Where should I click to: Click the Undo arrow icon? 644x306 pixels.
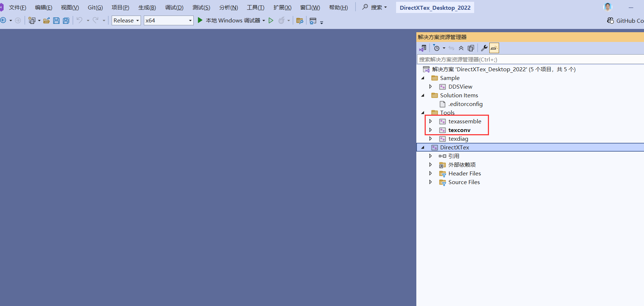pos(80,20)
